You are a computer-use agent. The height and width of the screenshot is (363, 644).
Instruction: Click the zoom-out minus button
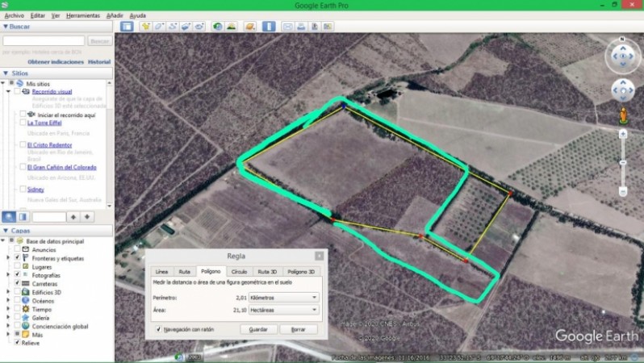coord(623,191)
